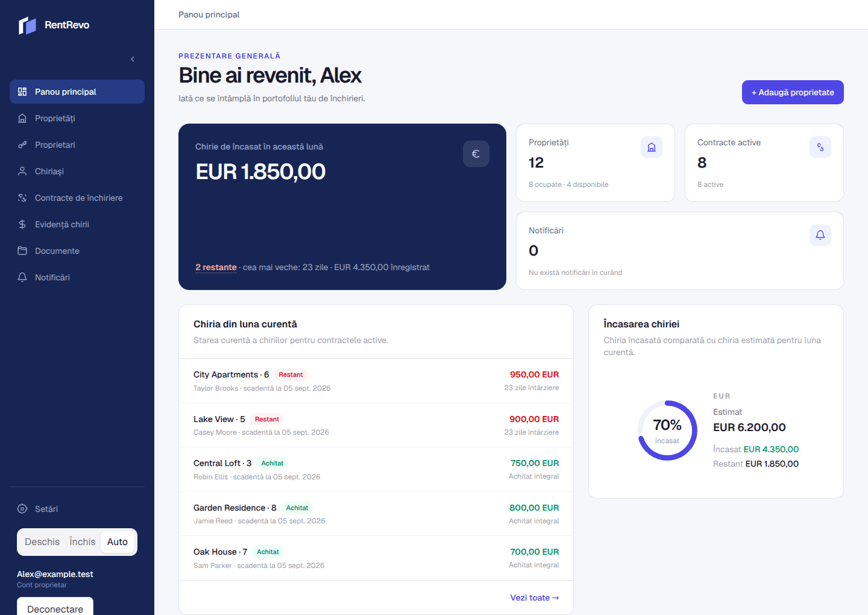
Task: Select the Auto theme option
Action: point(118,542)
